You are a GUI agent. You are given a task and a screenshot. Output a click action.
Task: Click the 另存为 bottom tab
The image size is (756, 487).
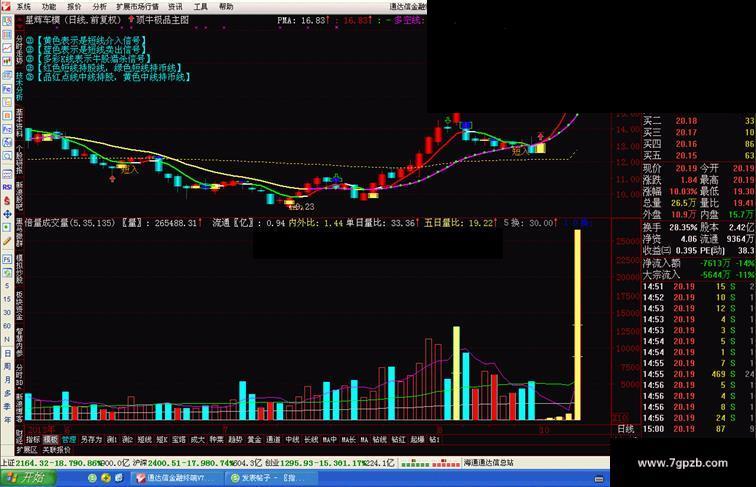pyautogui.click(x=91, y=440)
